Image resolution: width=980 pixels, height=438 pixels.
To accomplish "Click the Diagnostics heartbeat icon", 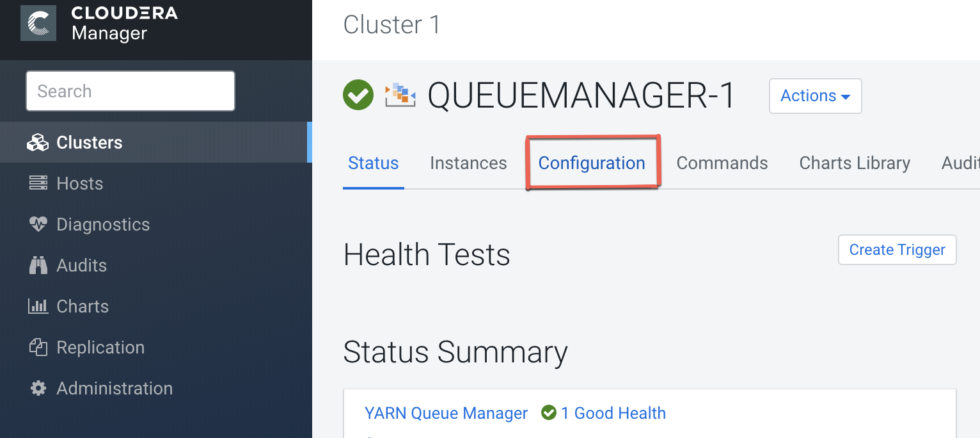I will (38, 225).
